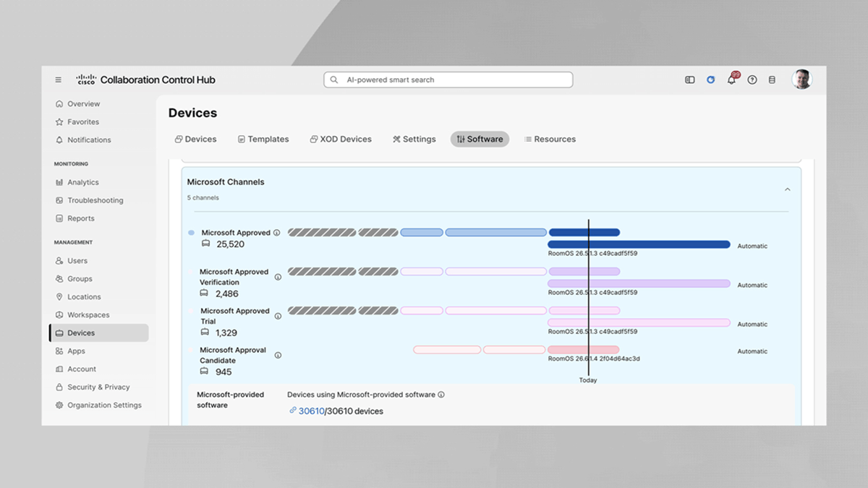Open the help question mark icon
This screenshot has height=488, width=868.
pyautogui.click(x=752, y=80)
